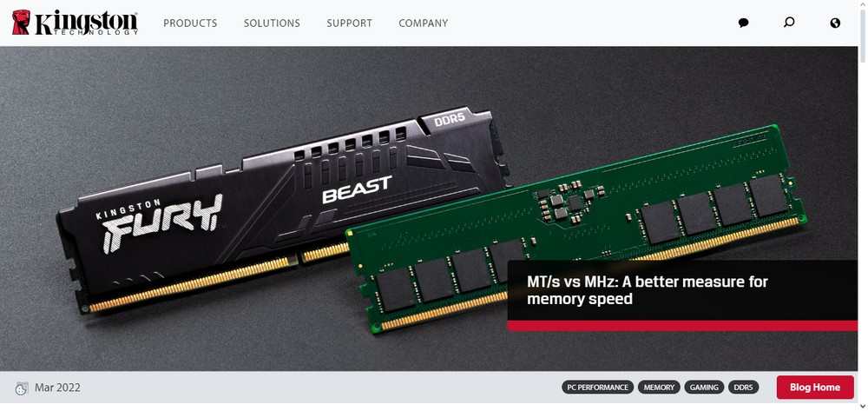868x411 pixels.
Task: Click the red bar under the headline
Action: pos(682,326)
